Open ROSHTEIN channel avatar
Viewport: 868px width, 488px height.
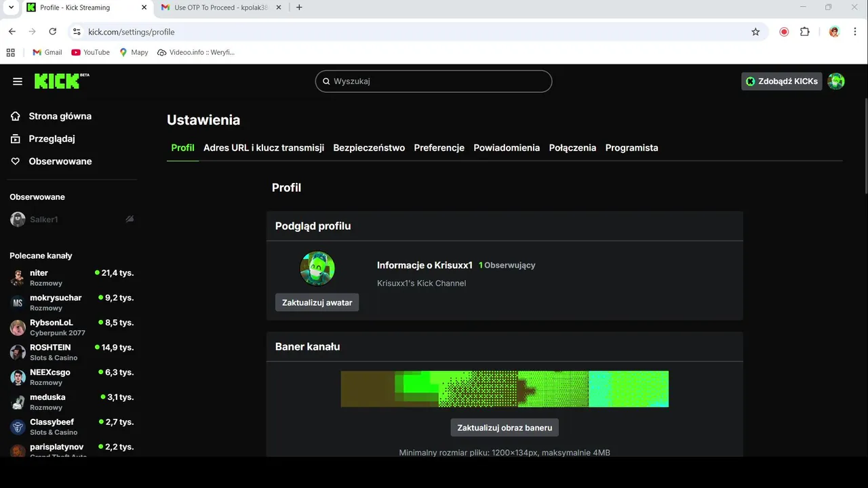click(x=18, y=352)
